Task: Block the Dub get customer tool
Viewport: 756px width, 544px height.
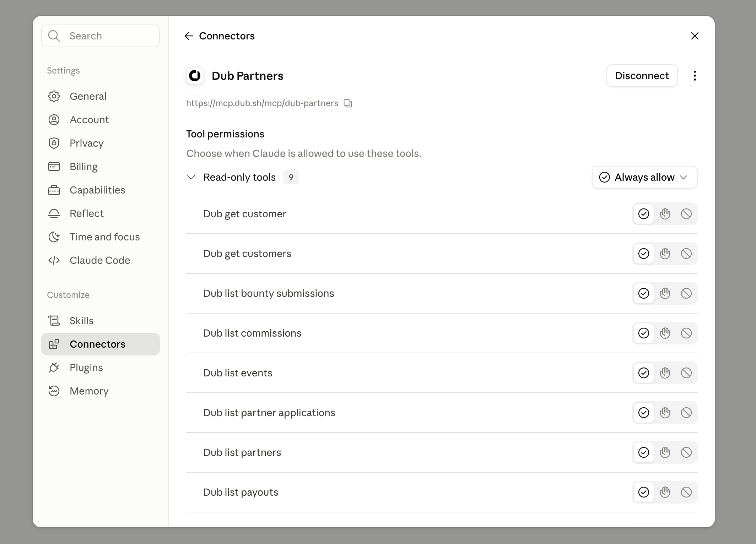Action: pos(686,214)
